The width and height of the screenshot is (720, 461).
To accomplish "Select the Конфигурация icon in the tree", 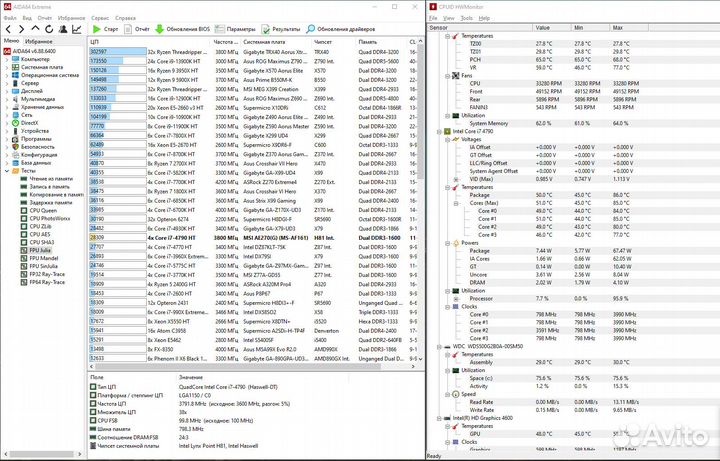I will [16, 155].
